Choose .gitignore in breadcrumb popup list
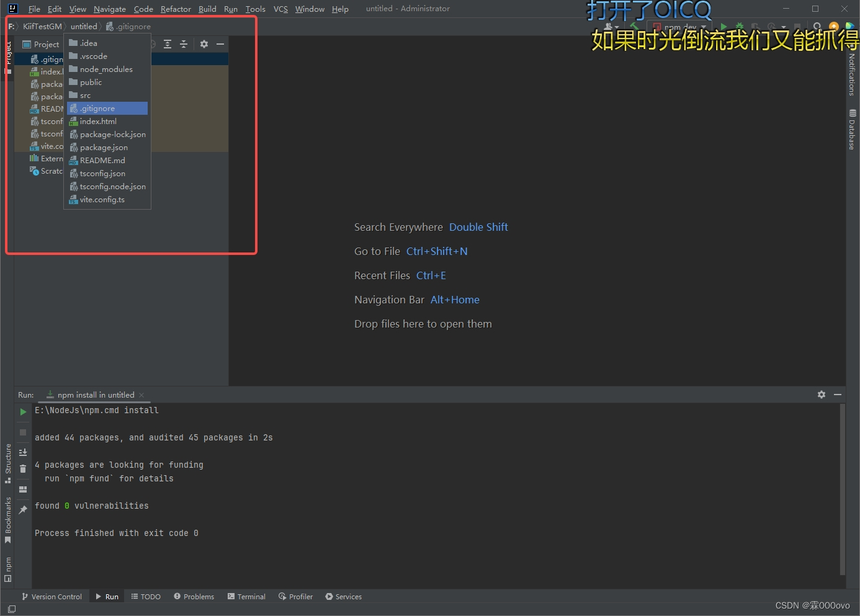Viewport: 860px width, 616px height. pyautogui.click(x=107, y=109)
